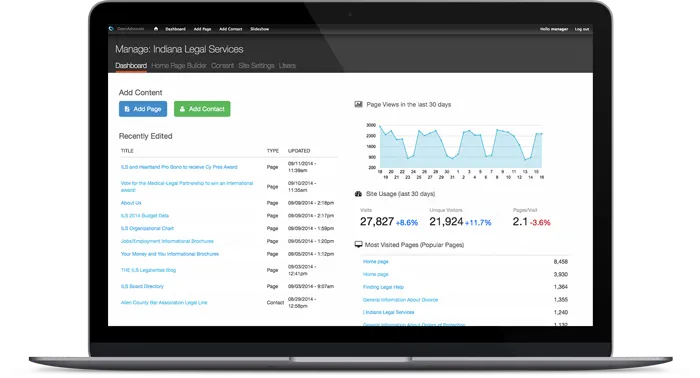Click the 09/05/2014 - 1:20pm updated cell

point(311,241)
